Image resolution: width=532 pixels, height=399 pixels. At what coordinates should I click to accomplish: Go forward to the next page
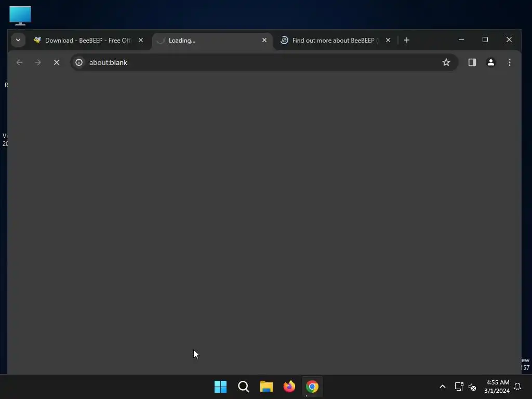(38, 62)
